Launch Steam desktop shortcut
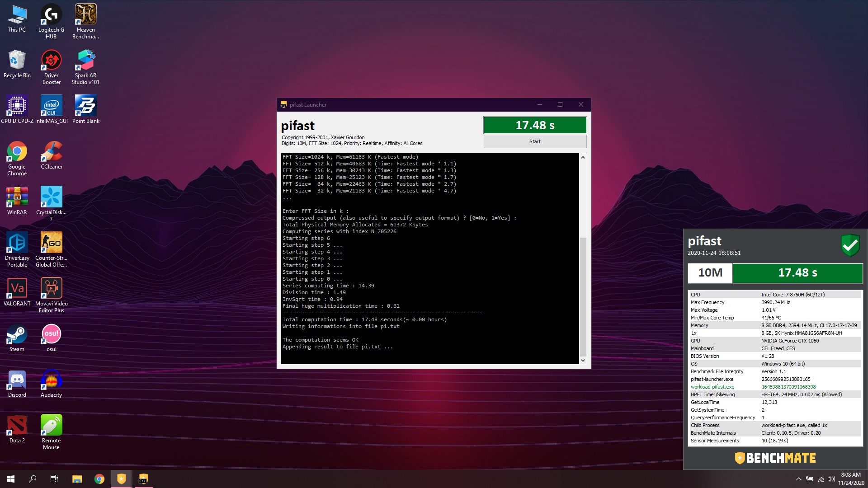The height and width of the screenshot is (488, 868). pyautogui.click(x=17, y=338)
